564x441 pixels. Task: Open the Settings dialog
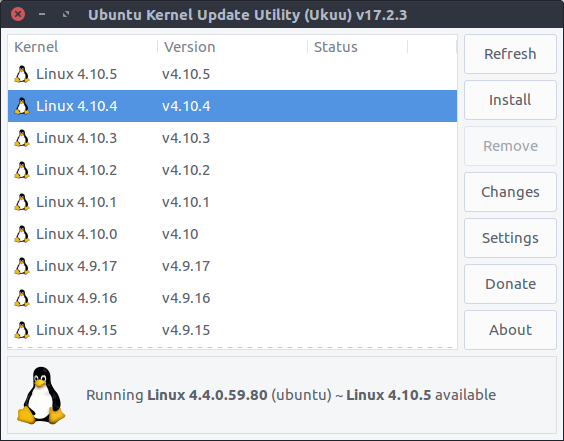[x=510, y=238]
